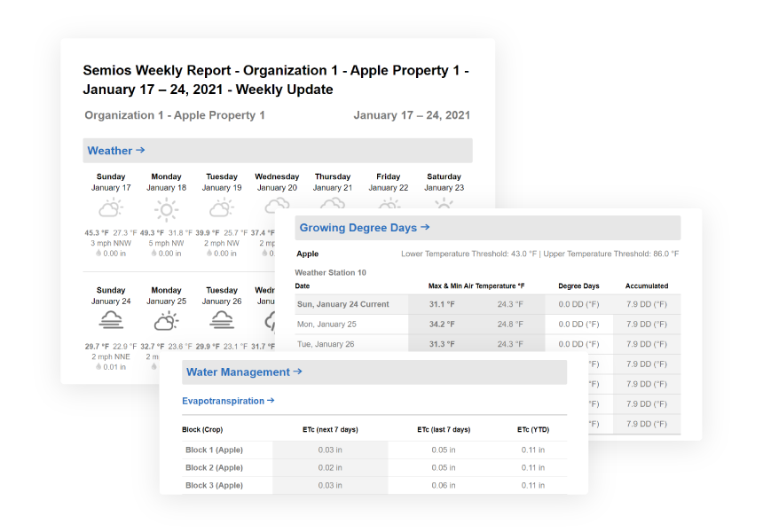Click the '45.3 °F' high temperature
The width and height of the screenshot is (763, 532).
97,233
